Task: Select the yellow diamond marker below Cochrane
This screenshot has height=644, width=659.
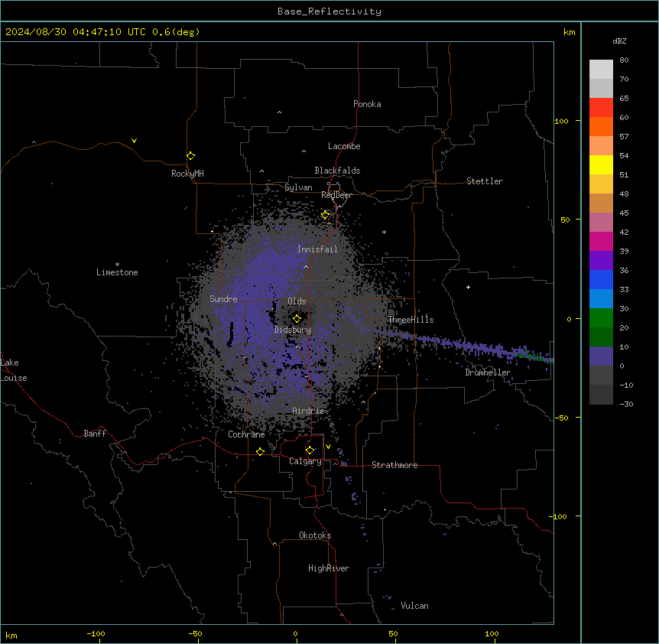Action: [x=260, y=451]
